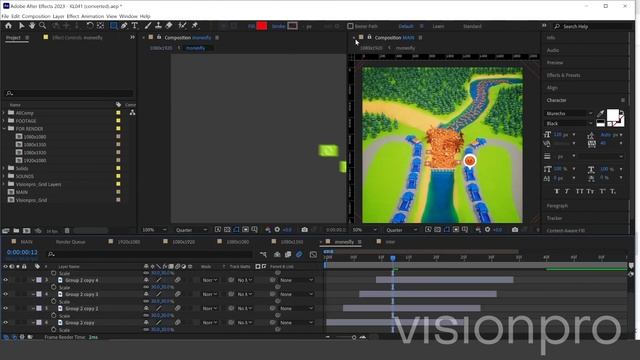Image resolution: width=640 pixels, height=360 pixels.
Task: Click the Frame Blending icon in the timeline
Action: coord(288,254)
